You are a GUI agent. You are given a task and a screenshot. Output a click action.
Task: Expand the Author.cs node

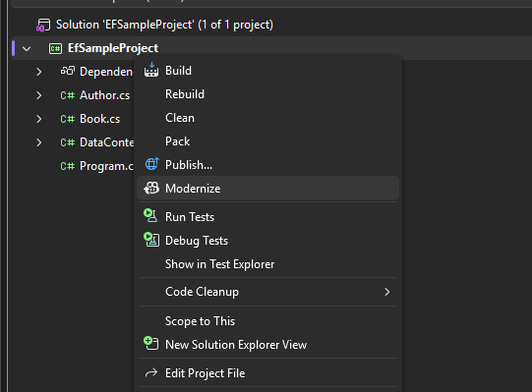[x=39, y=95]
